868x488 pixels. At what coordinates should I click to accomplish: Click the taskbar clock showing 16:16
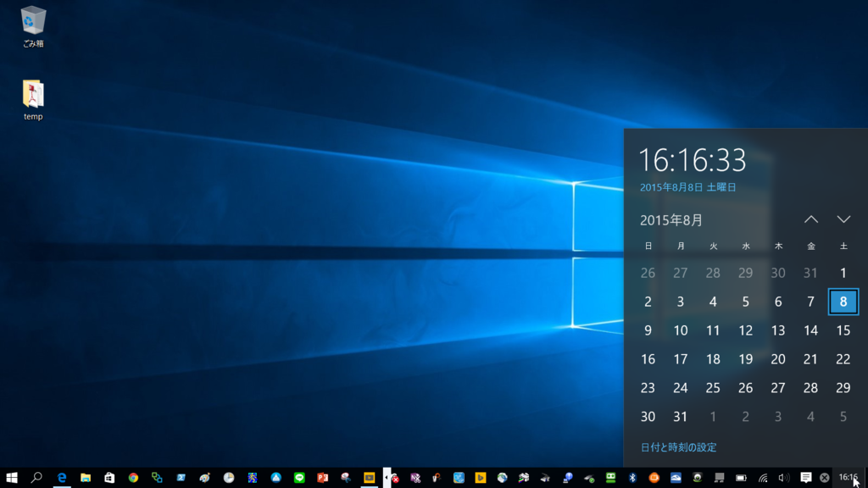tap(848, 478)
